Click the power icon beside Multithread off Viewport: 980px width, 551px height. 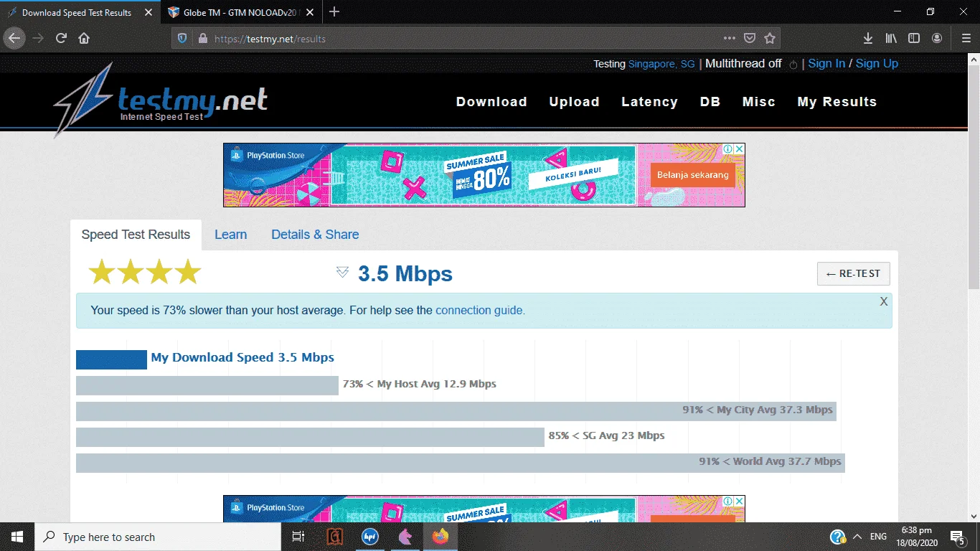pyautogui.click(x=793, y=65)
